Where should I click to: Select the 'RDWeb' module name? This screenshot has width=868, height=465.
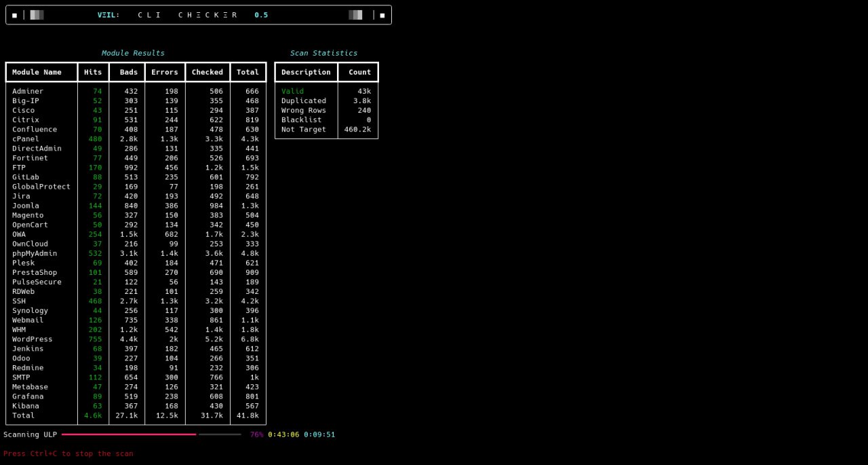(x=23, y=291)
